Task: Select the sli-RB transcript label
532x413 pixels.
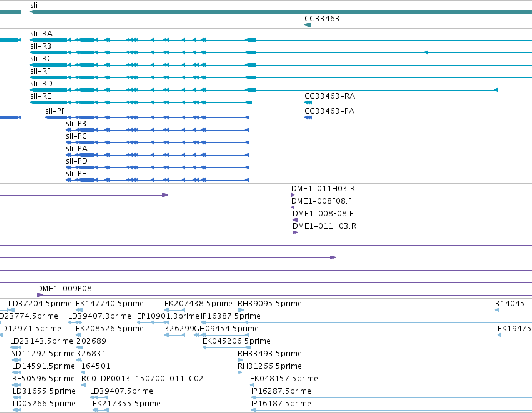Action: click(x=41, y=46)
